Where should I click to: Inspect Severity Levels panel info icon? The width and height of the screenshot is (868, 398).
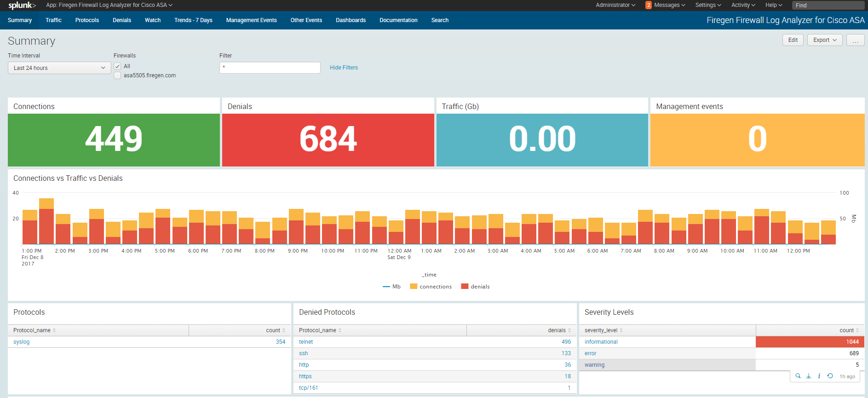point(819,376)
